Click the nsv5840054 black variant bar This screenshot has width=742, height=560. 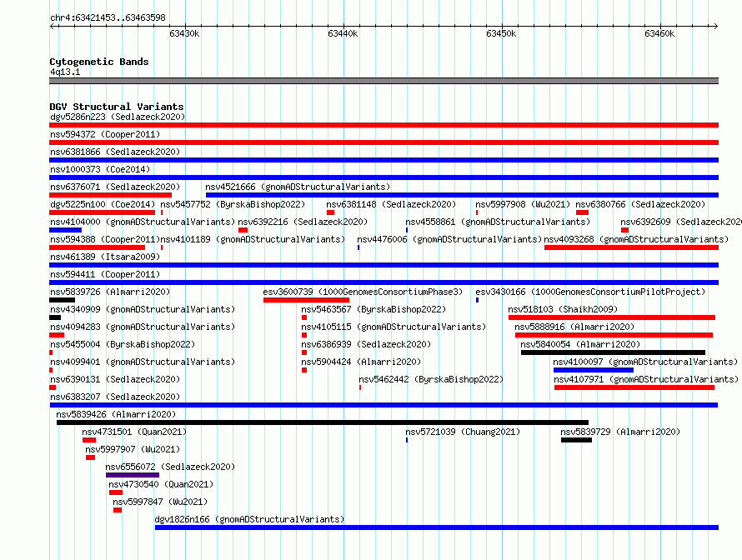pyautogui.click(x=613, y=352)
